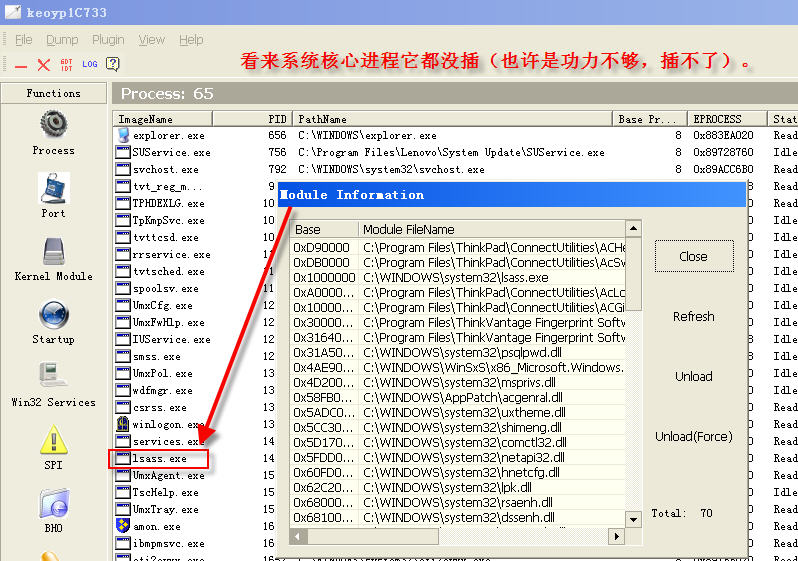Click the spoolsv.exe window icon
The width and height of the screenshot is (798, 561).
point(123,288)
